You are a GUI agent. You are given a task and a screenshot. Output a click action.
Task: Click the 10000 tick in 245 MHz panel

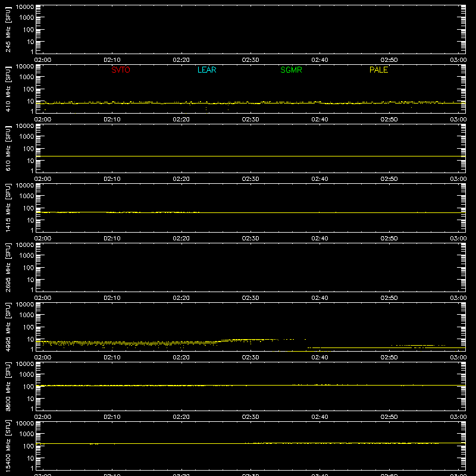tap(25, 7)
